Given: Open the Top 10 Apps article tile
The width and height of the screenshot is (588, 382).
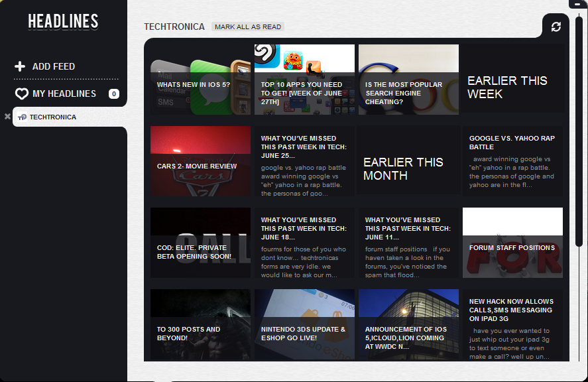Looking at the screenshot, I should 304,80.
